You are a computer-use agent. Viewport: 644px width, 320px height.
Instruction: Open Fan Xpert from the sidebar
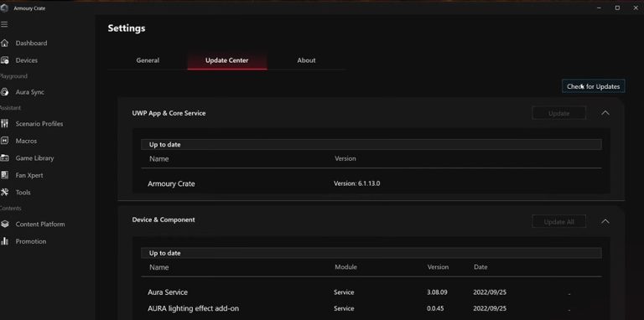click(29, 175)
